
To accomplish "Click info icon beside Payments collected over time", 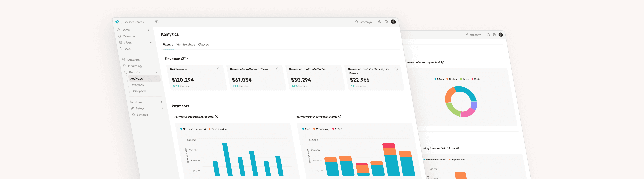I will [x=217, y=117].
